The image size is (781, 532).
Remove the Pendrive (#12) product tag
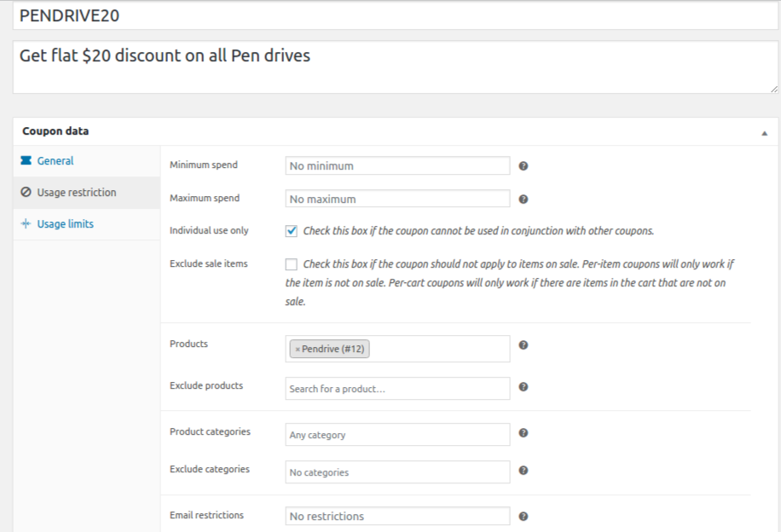click(298, 350)
